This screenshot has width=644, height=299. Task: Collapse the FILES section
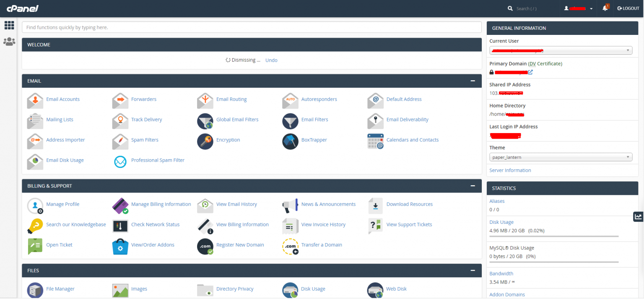(473, 270)
